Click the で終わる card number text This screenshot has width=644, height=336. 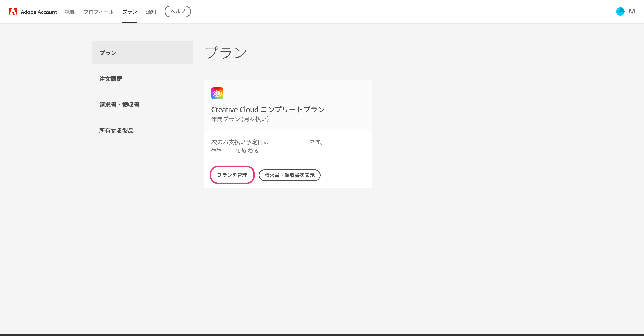[x=247, y=151]
